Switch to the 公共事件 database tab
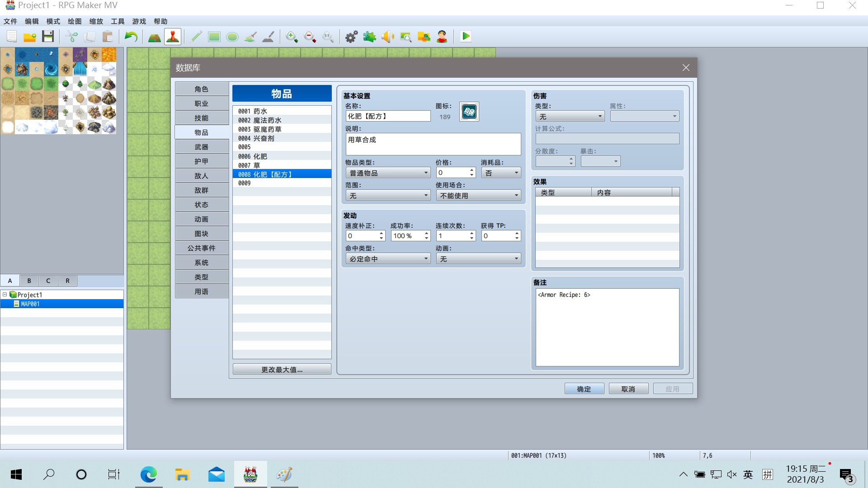This screenshot has width=868, height=488. (202, 248)
